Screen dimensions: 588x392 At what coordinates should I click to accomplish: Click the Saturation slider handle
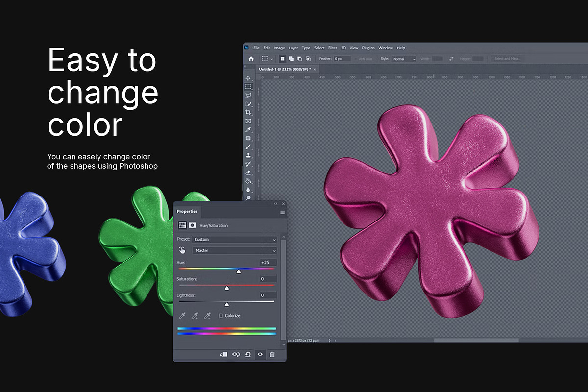point(226,288)
